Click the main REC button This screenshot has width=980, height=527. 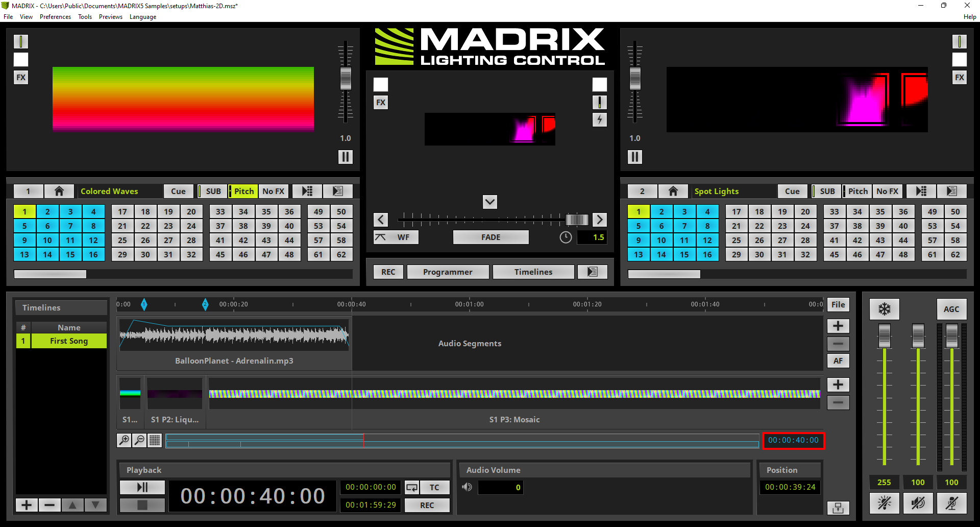pyautogui.click(x=388, y=272)
